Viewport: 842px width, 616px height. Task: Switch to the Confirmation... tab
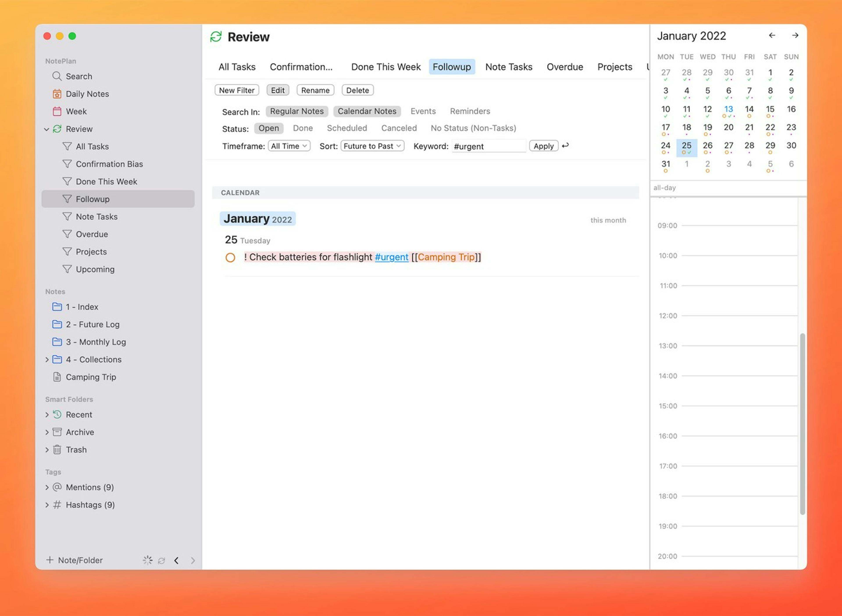click(301, 67)
